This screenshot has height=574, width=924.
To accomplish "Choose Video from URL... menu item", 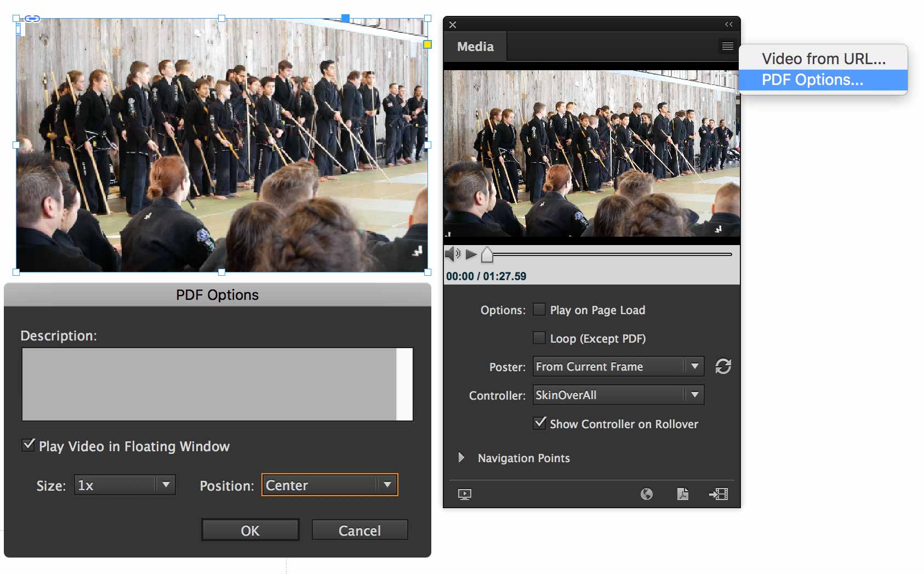I will pyautogui.click(x=823, y=59).
